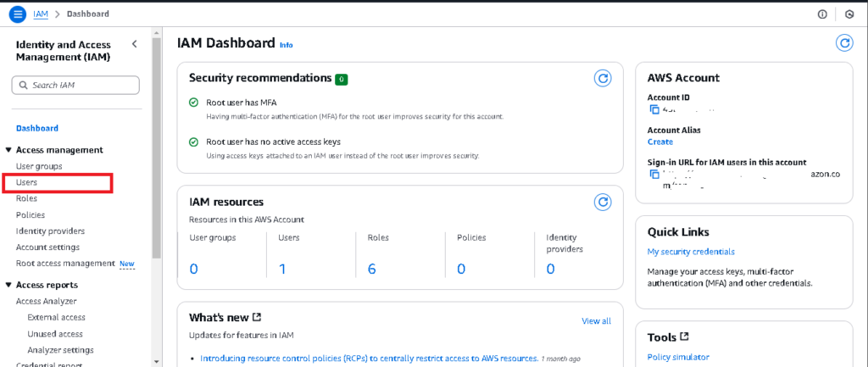Screen dimensions: 868x367
Task: Click the New badge beside Root access management
Action: (127, 264)
